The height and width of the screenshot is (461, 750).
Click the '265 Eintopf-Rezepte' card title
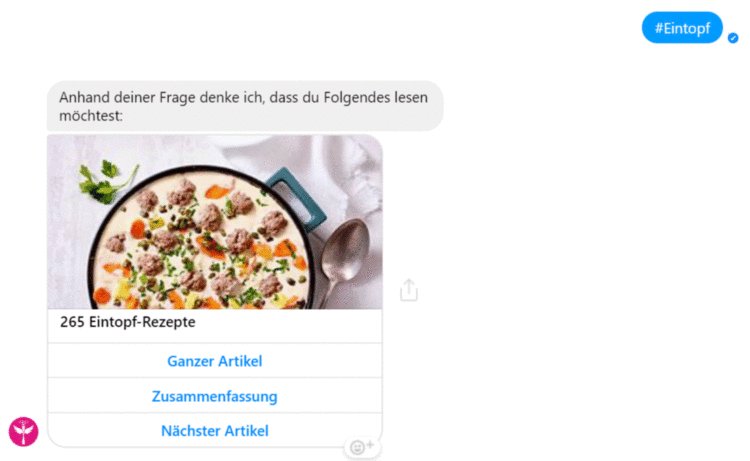(128, 322)
